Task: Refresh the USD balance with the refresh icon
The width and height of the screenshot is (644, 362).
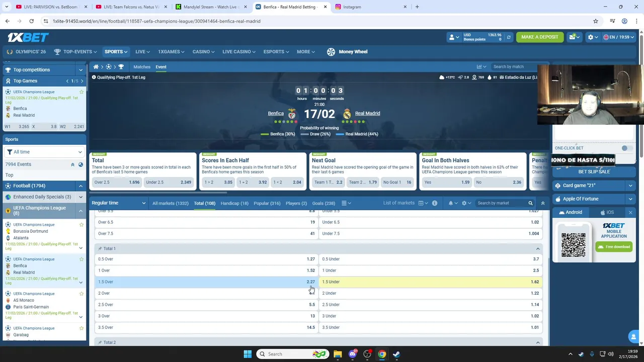Action: 509,37
